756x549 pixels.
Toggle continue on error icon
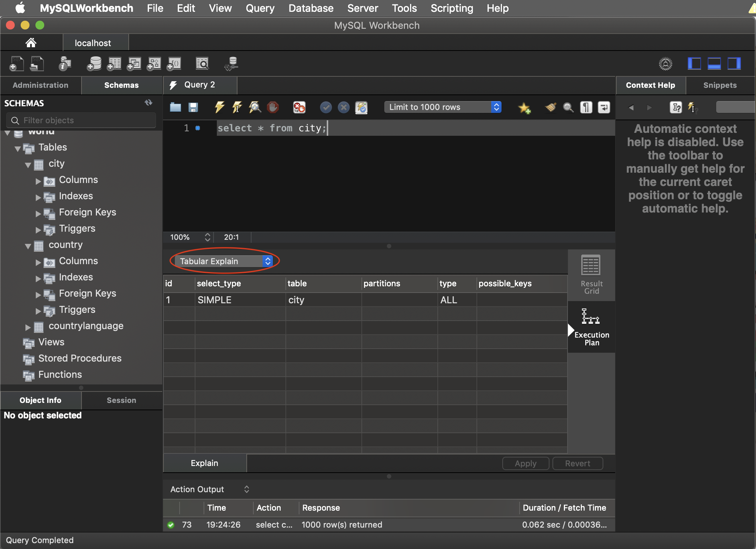[299, 107]
